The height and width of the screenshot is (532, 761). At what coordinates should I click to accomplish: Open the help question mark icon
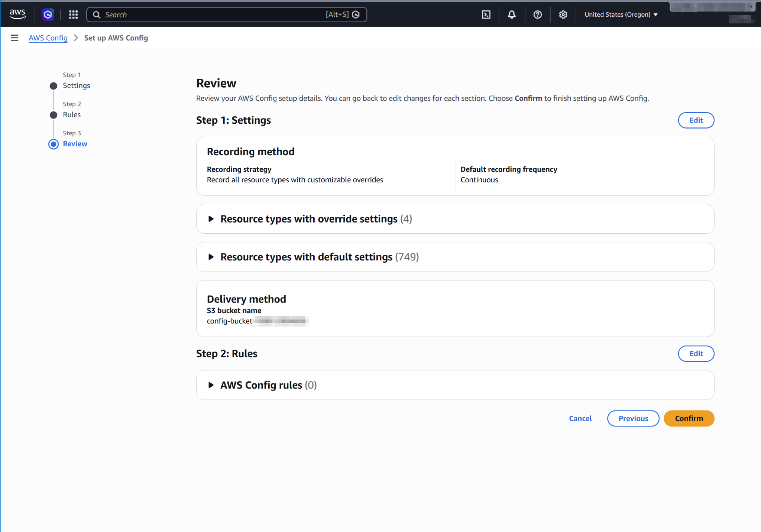point(537,14)
